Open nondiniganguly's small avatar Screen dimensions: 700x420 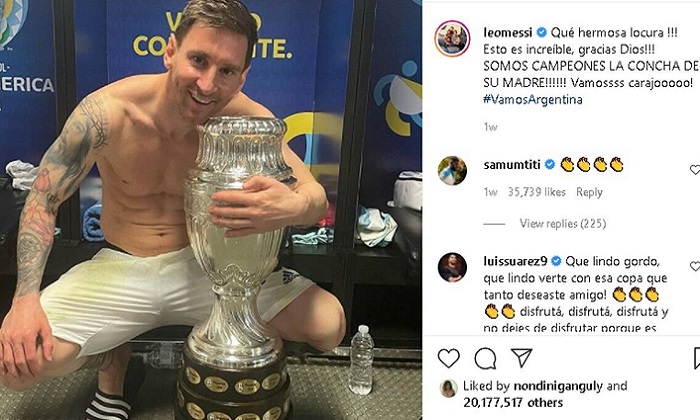(448, 388)
